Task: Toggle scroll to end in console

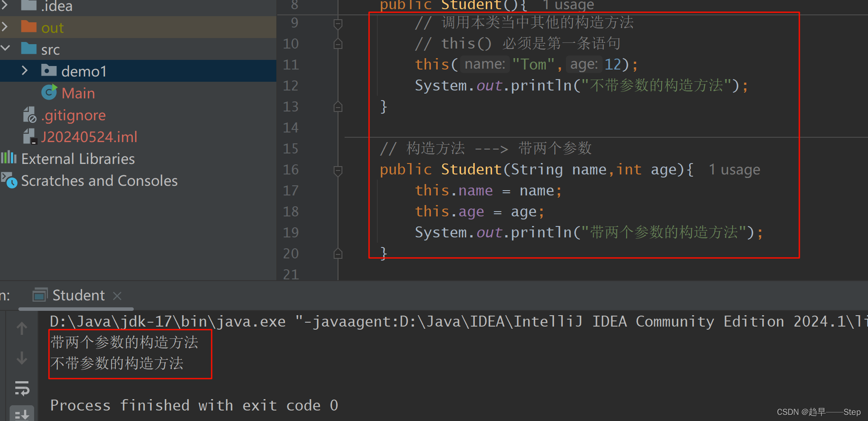Action: coord(22,414)
